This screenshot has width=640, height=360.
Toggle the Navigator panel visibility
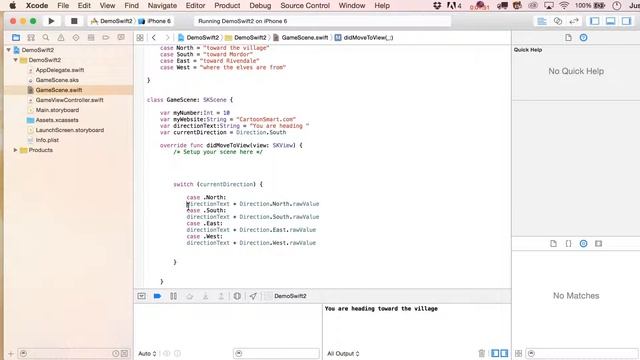click(595, 21)
